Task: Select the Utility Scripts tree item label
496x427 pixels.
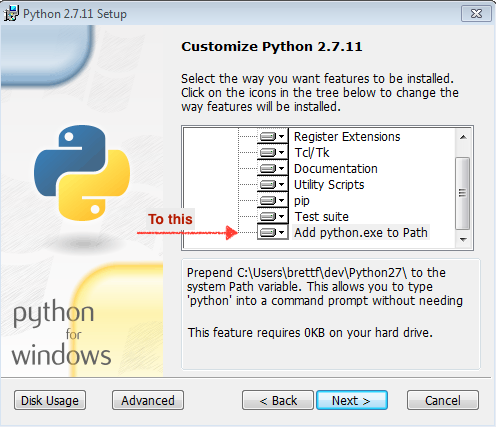Action: coord(329,185)
